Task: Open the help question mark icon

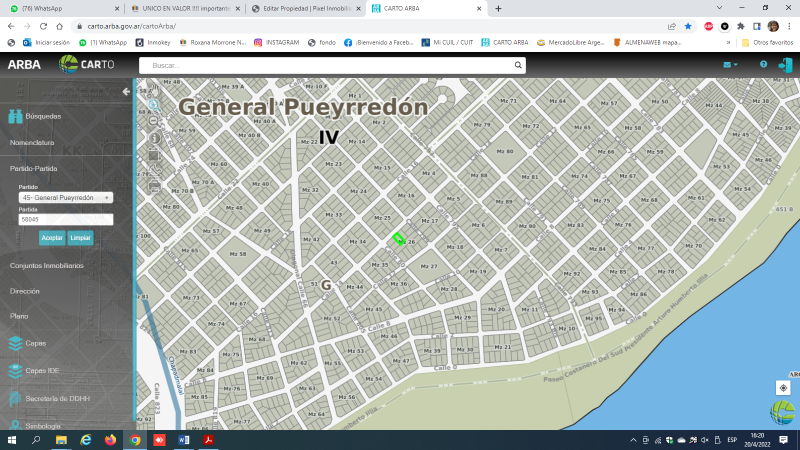Action: click(763, 64)
